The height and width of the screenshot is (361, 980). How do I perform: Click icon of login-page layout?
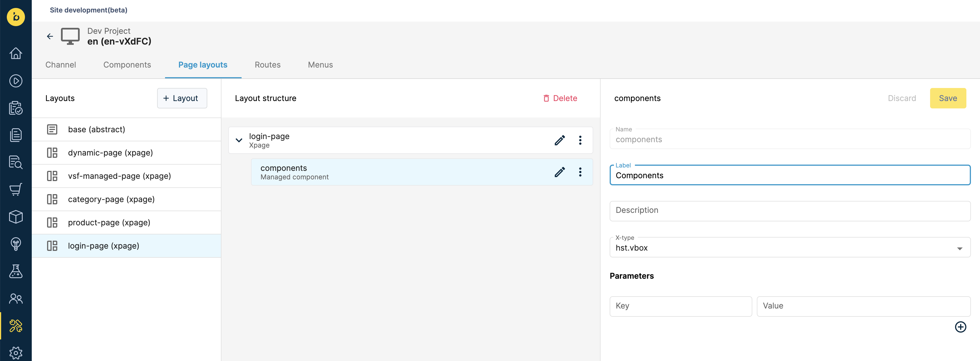click(52, 245)
